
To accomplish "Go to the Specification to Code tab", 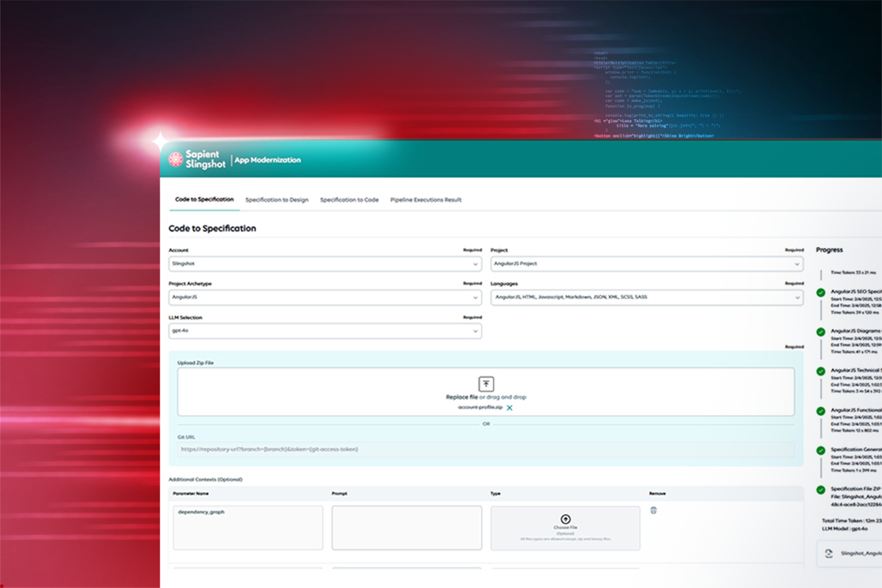I will coord(349,200).
